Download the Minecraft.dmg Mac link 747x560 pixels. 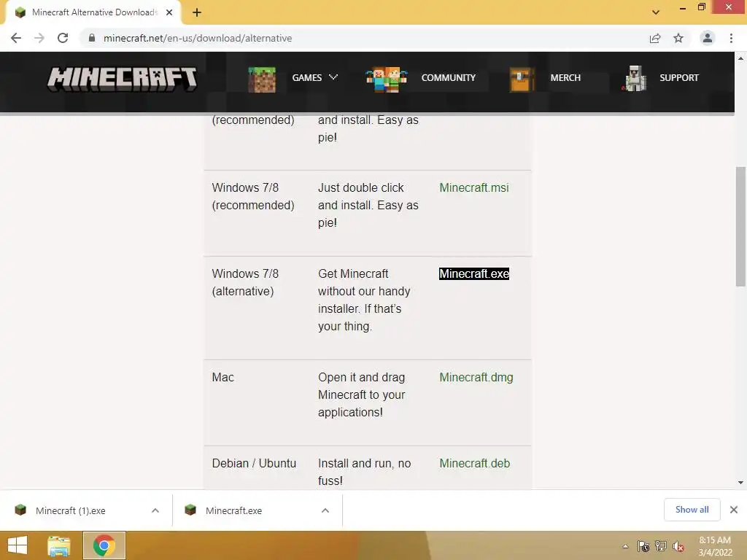click(x=476, y=377)
